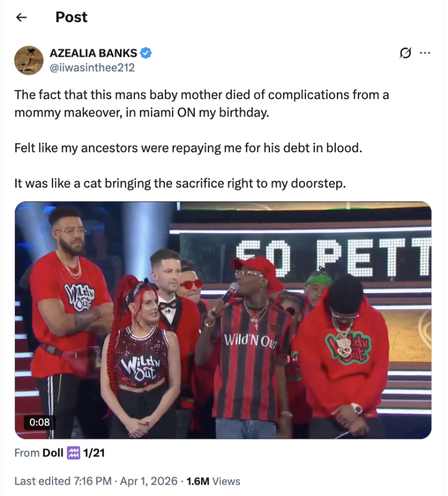
Task: Open the AZEALIA BANKS display name
Action: pyautogui.click(x=93, y=53)
